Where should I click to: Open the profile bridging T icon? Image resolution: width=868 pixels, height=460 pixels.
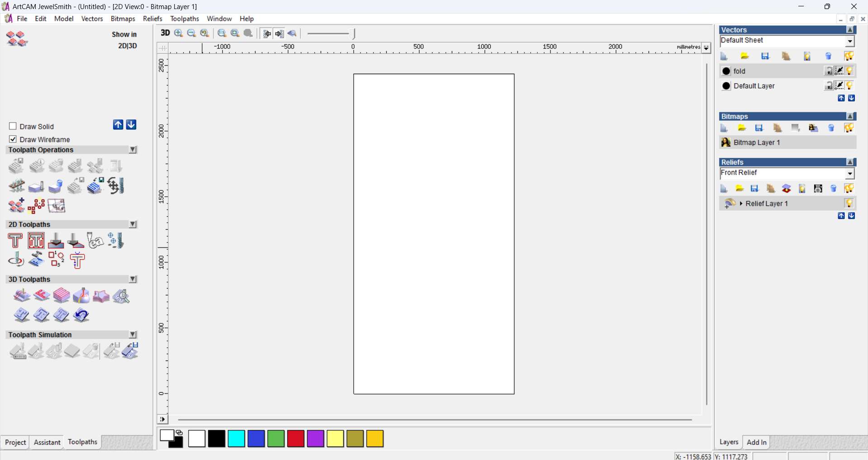click(77, 261)
